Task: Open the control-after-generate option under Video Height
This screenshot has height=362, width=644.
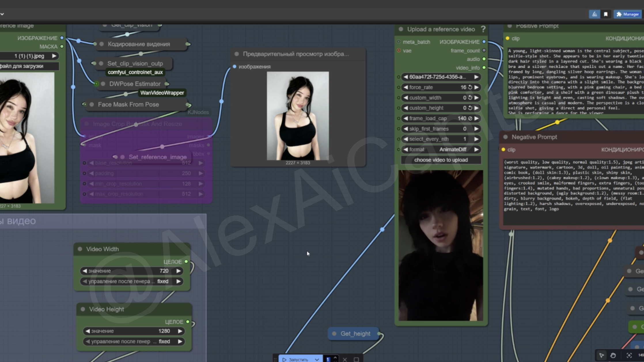Action: pyautogui.click(x=134, y=342)
